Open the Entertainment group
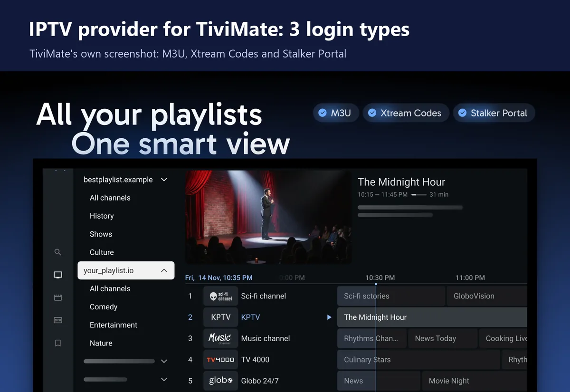The width and height of the screenshot is (570, 392). click(x=114, y=325)
